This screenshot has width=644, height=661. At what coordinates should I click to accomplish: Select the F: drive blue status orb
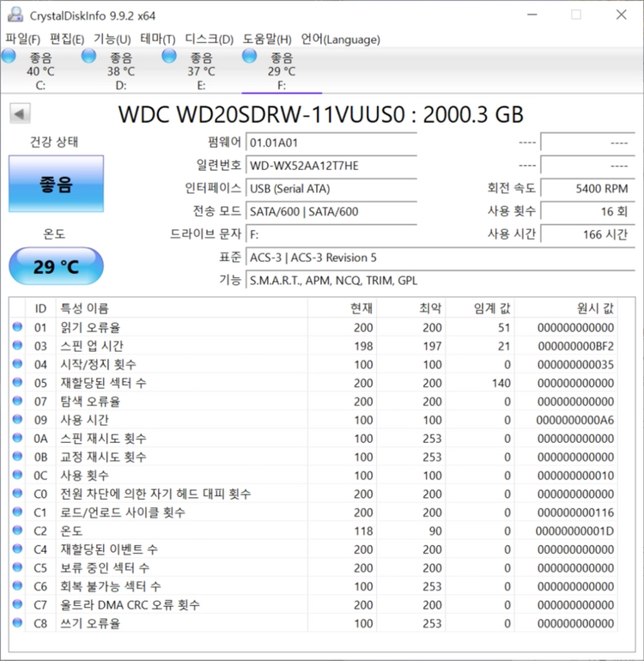pos(249,56)
